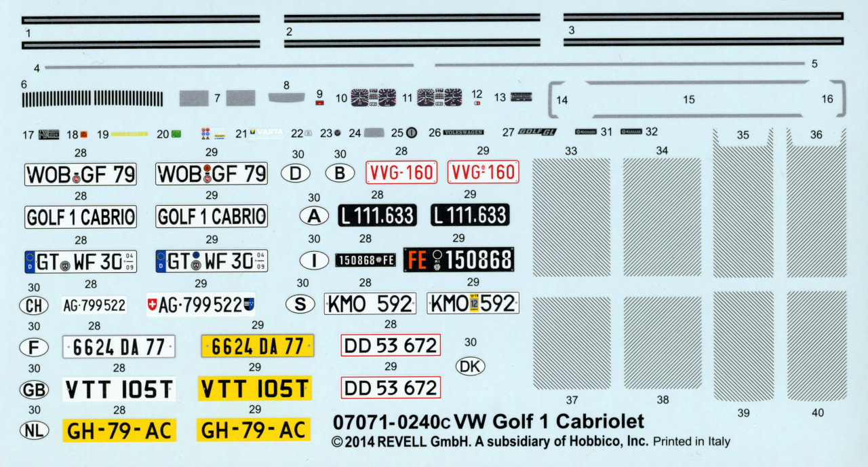Viewport: 868px width, 467px height.
Task: Pick the notched hatched decal 36
Action: pos(816,202)
